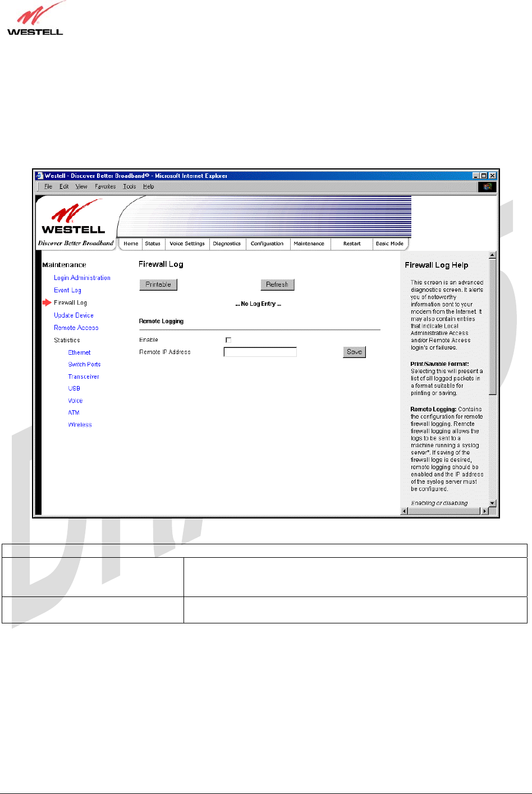This screenshot has width=532, height=794.
Task: Open the Help menu
Action: click(148, 187)
